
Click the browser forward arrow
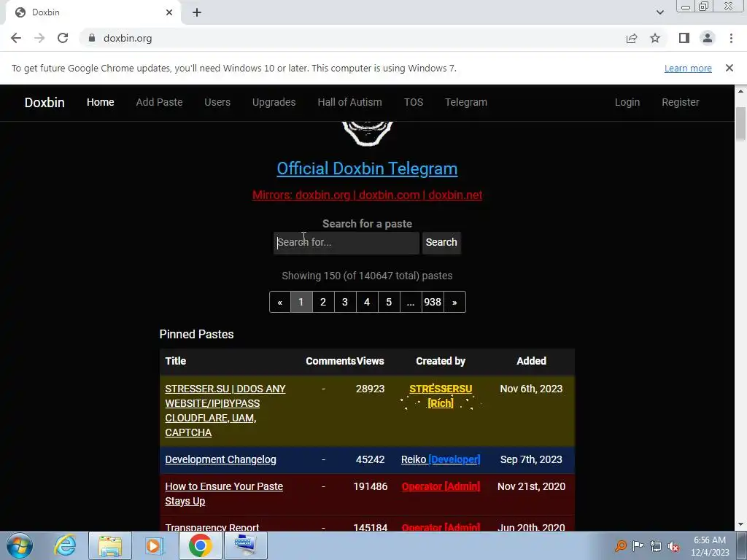coord(39,38)
